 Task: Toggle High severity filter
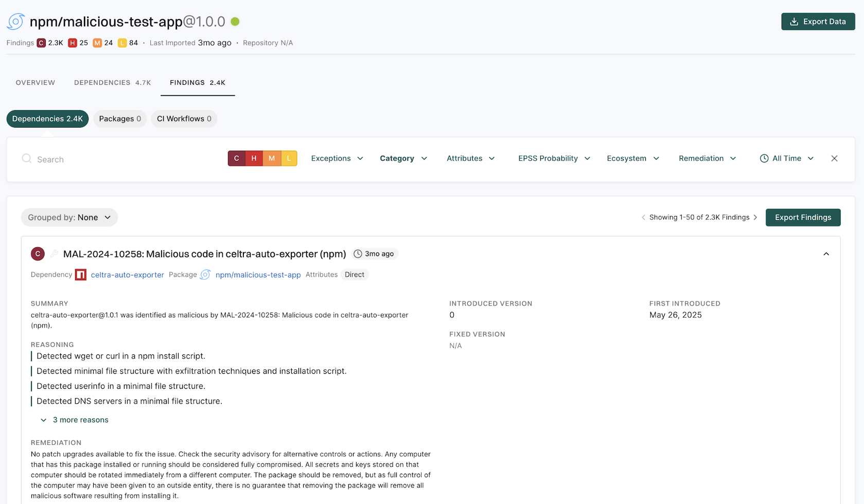click(254, 158)
